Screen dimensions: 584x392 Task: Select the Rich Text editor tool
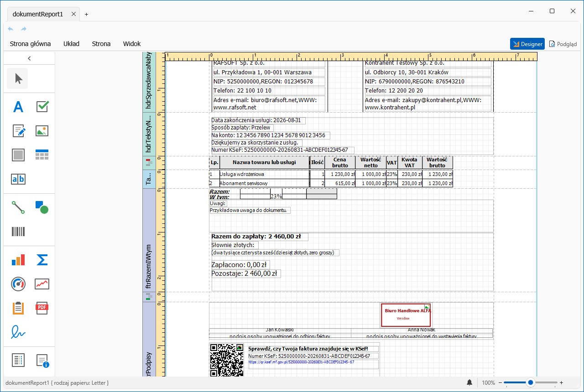(x=18, y=131)
